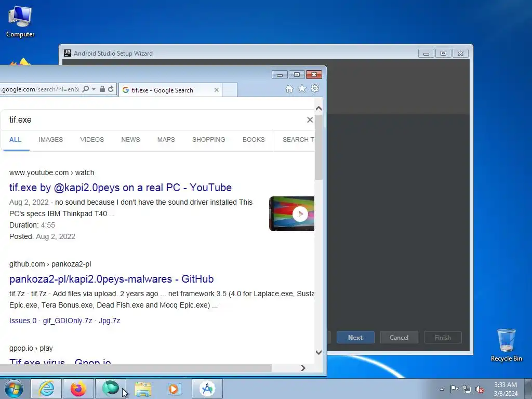Show hidden system tray icons
Viewport: 532px width, 399px height.
point(442,389)
